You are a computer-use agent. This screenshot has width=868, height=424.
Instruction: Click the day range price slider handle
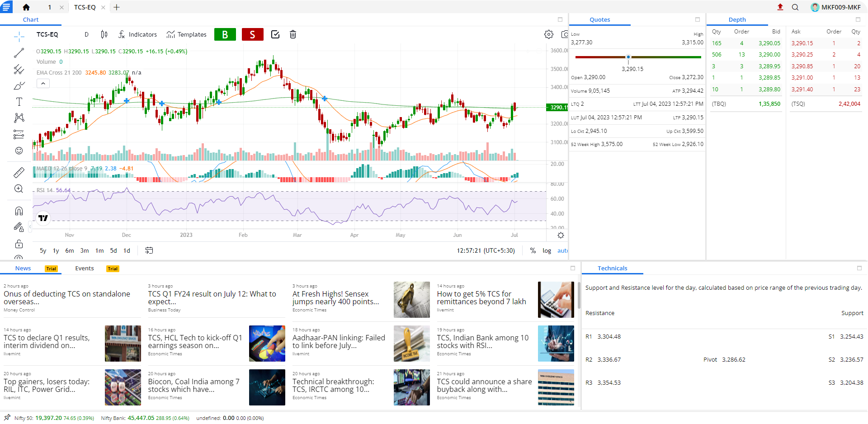click(x=628, y=57)
